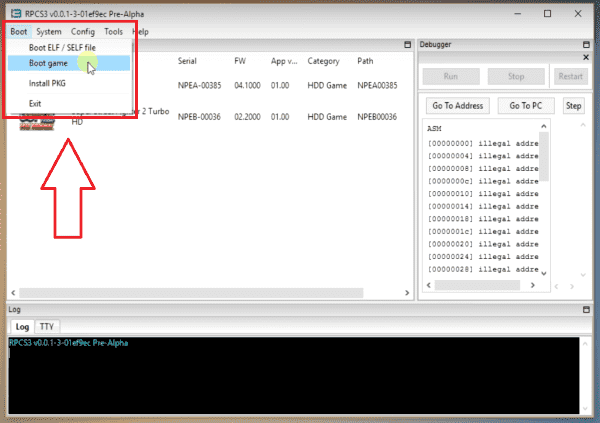600x423 pixels.
Task: Click the Step button
Action: [x=573, y=106]
